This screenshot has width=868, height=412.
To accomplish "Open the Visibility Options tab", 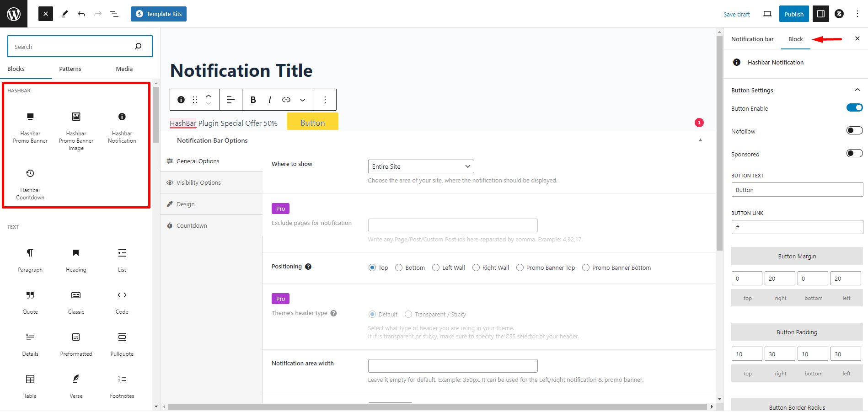I will pyautogui.click(x=198, y=183).
